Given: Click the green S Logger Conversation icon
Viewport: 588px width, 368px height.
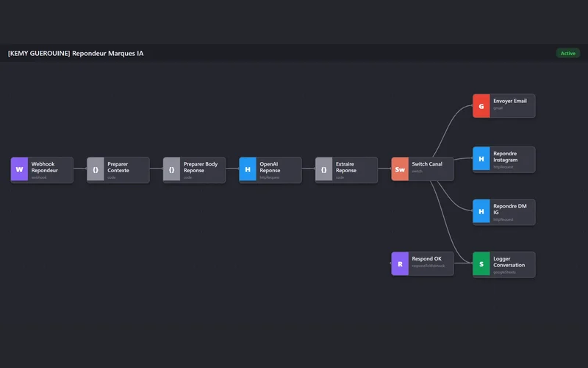Looking at the screenshot, I should 481,264.
